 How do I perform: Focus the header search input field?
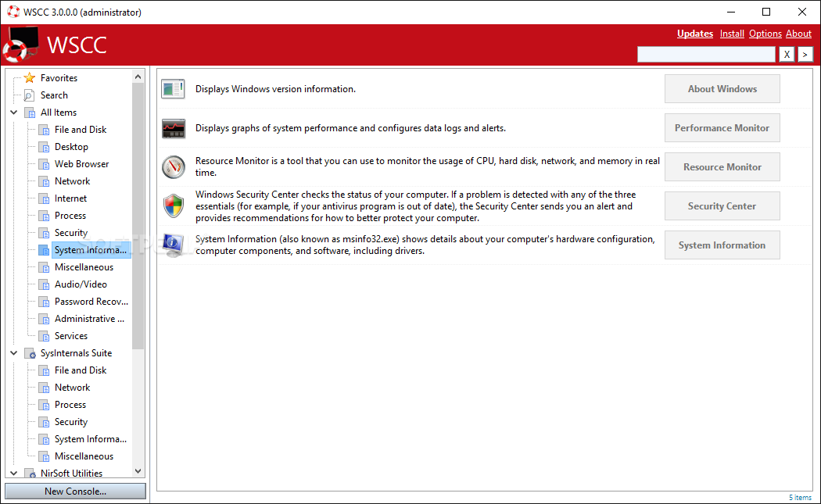tap(706, 55)
